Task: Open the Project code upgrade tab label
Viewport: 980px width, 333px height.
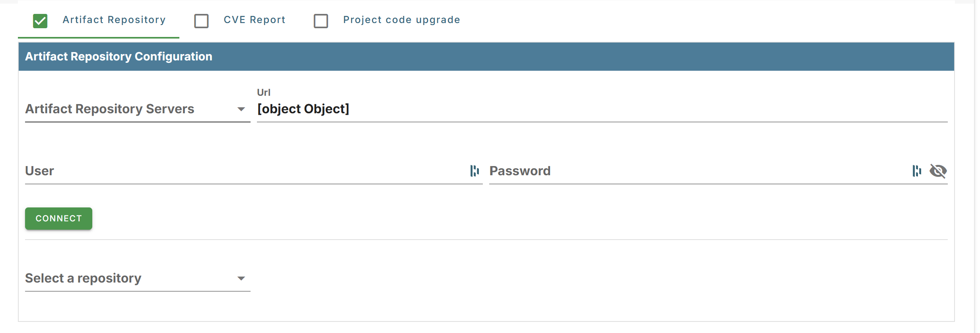Action: pos(401,20)
